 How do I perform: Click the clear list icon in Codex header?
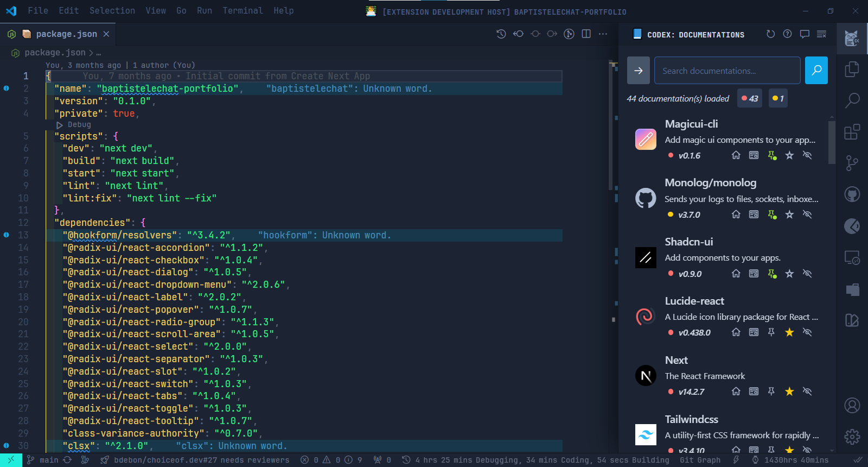point(821,34)
